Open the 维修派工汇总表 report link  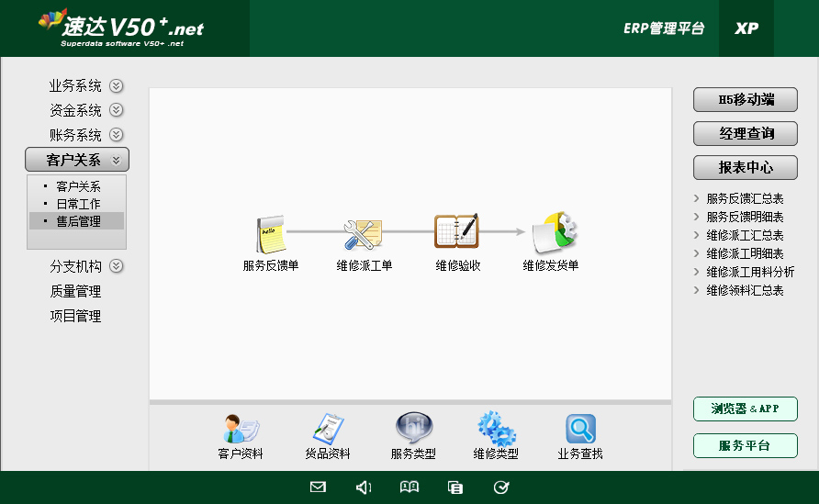(x=745, y=235)
